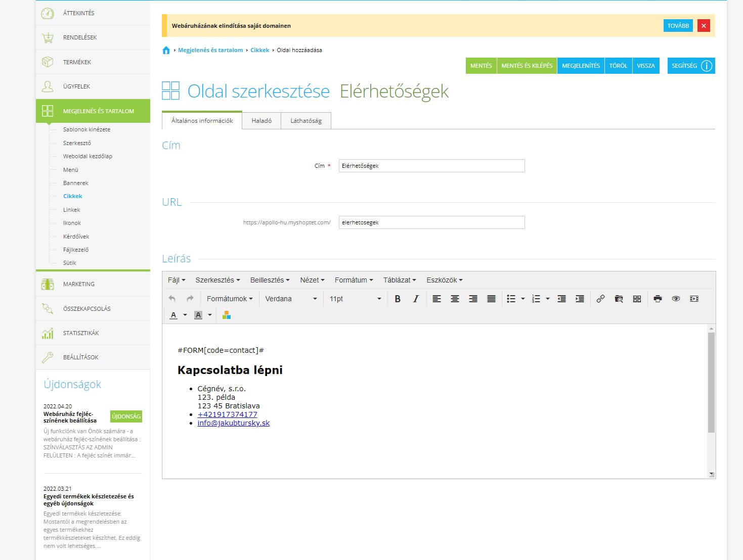Viewport: 743px width, 560px height.
Task: Justify the paragraph text
Action: point(491,299)
